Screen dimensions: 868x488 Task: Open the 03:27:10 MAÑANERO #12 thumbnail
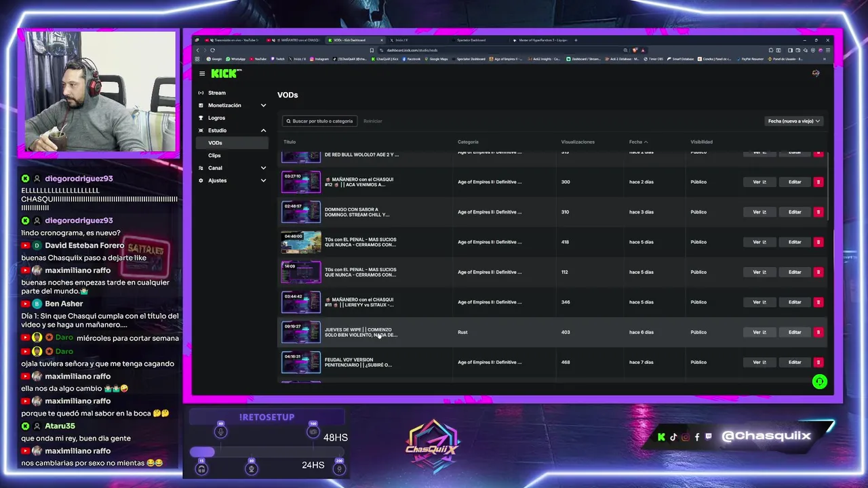[x=301, y=182]
